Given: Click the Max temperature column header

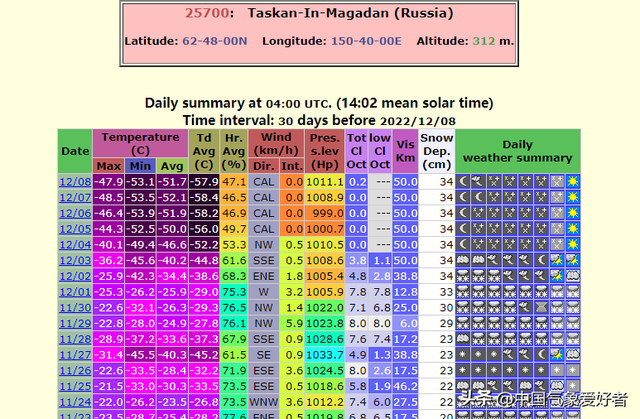Looking at the screenshot, I should (x=109, y=166).
